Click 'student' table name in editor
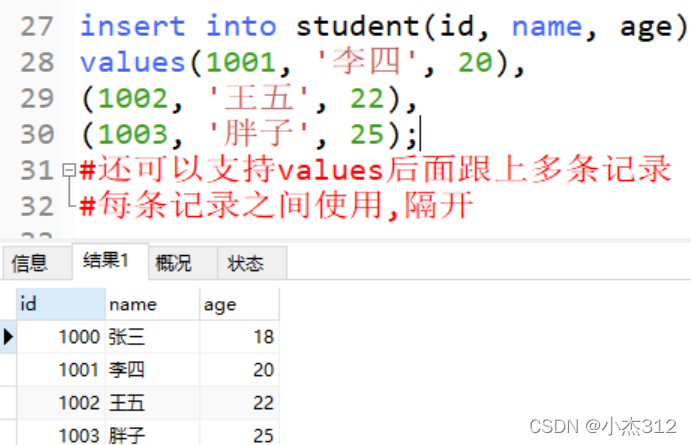The width and height of the screenshot is (691, 445). point(357,26)
